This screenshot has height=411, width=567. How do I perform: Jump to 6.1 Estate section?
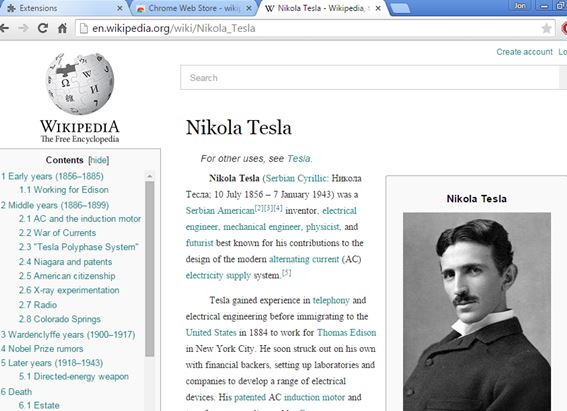[x=39, y=406]
